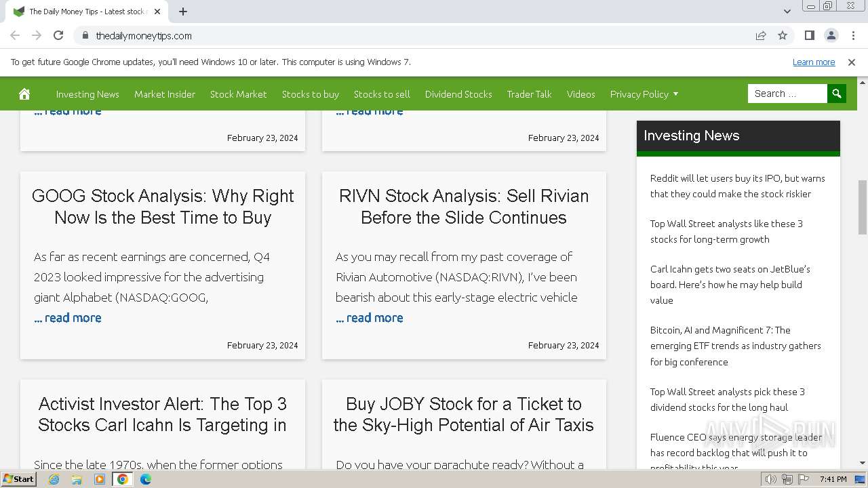Open the Stock Market menu item
The width and height of the screenshot is (868, 488).
(x=238, y=94)
